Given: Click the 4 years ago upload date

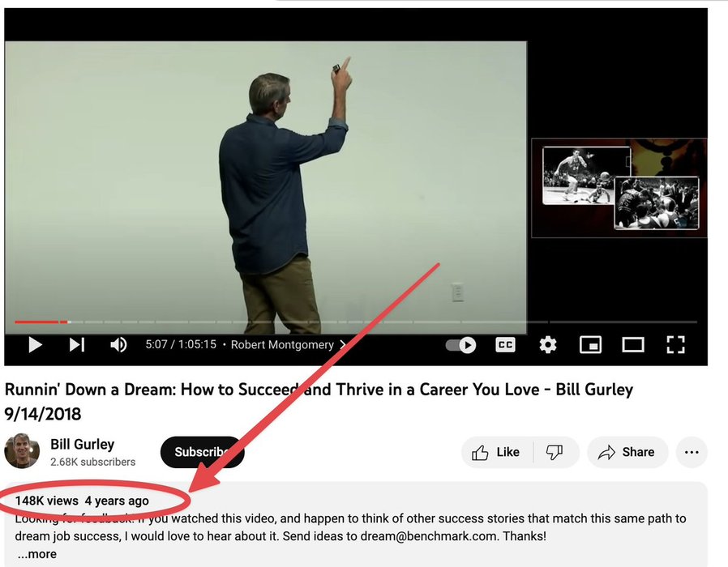Looking at the screenshot, I should (117, 501).
